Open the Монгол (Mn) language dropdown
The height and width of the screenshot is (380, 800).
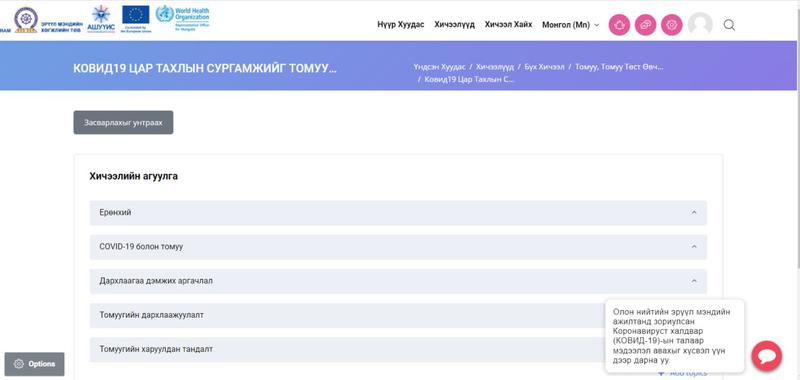[x=570, y=25]
